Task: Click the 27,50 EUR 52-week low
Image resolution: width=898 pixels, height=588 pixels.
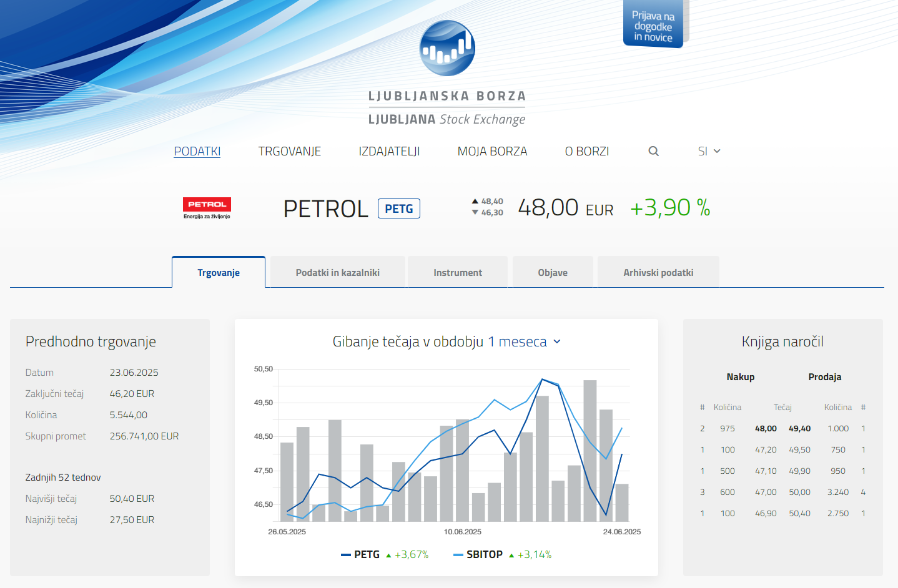Action: tap(132, 519)
